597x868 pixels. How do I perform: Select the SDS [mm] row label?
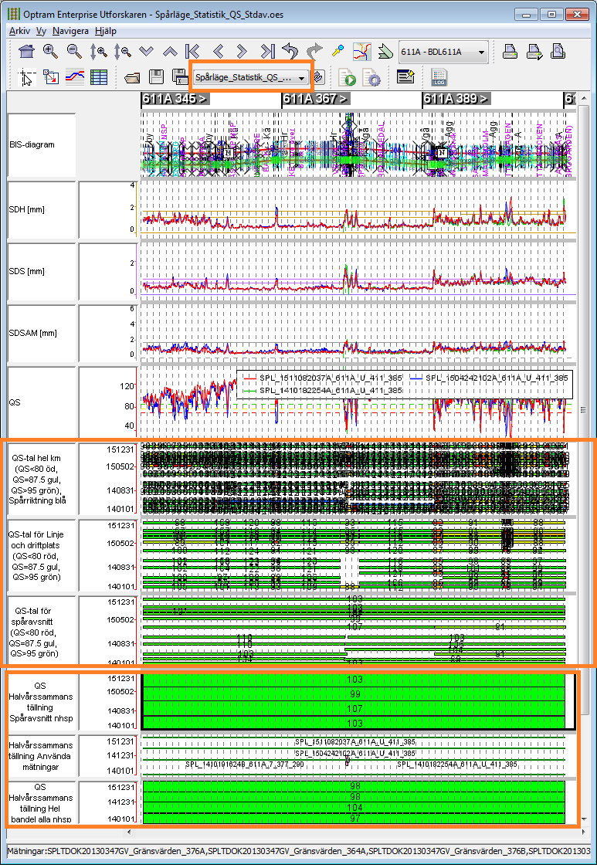pyautogui.click(x=42, y=272)
